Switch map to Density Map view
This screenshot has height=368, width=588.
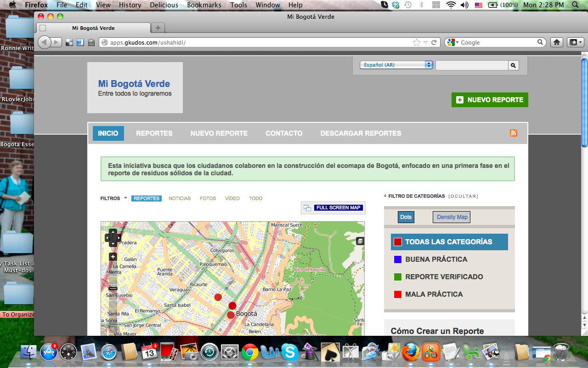click(x=452, y=217)
